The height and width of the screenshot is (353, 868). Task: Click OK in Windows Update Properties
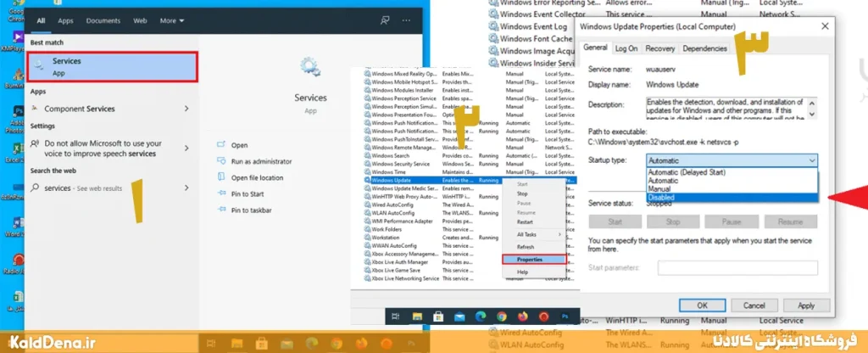(702, 305)
